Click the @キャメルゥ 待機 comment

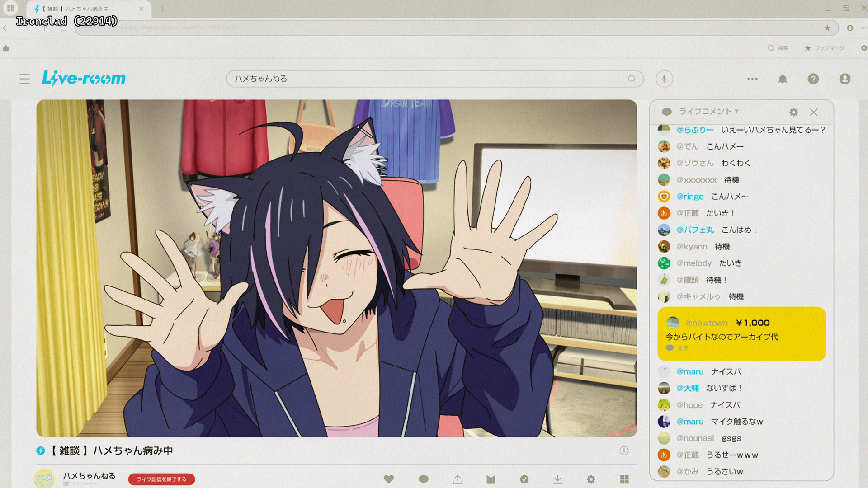[701, 296]
